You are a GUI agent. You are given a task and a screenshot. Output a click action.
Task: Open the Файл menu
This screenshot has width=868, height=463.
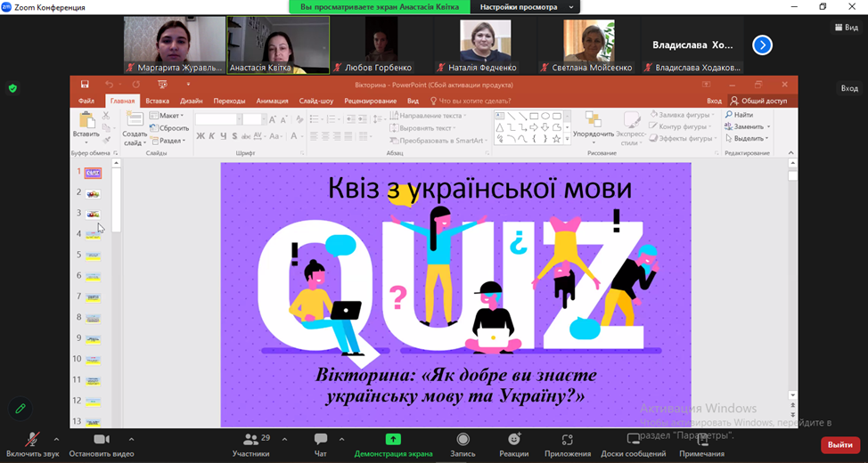click(x=86, y=102)
